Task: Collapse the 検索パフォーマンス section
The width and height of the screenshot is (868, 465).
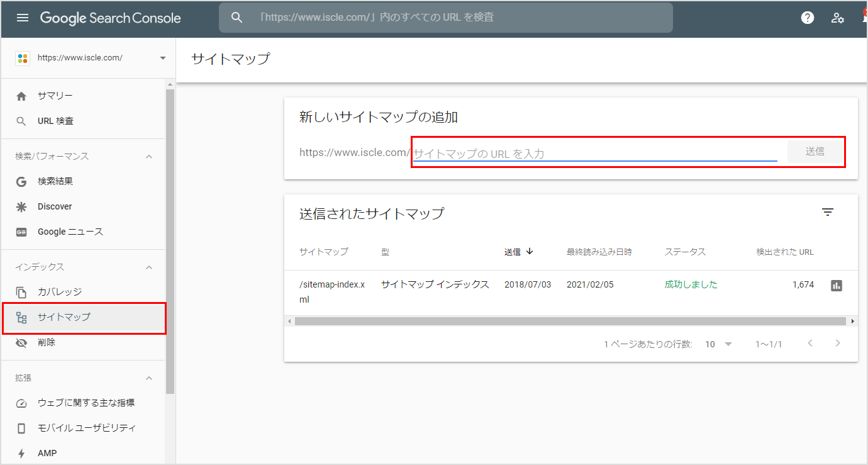Action: 149,156
